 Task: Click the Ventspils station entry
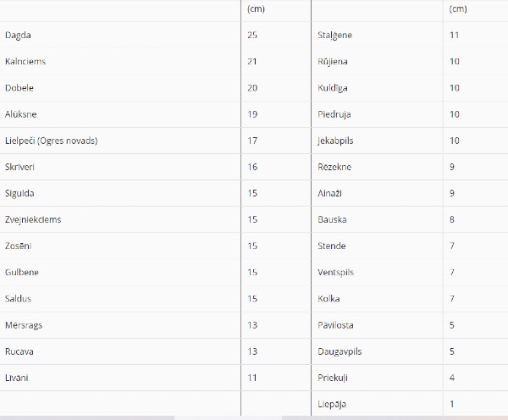tap(335, 272)
